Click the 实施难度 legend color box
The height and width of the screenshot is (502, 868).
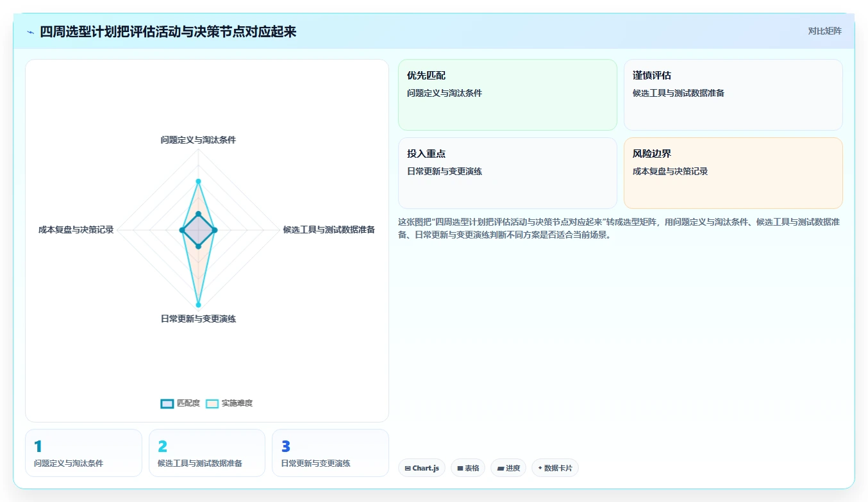pyautogui.click(x=212, y=403)
